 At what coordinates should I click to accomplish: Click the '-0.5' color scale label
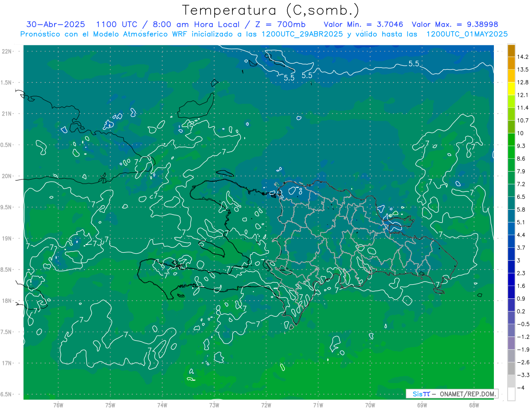pyautogui.click(x=523, y=324)
